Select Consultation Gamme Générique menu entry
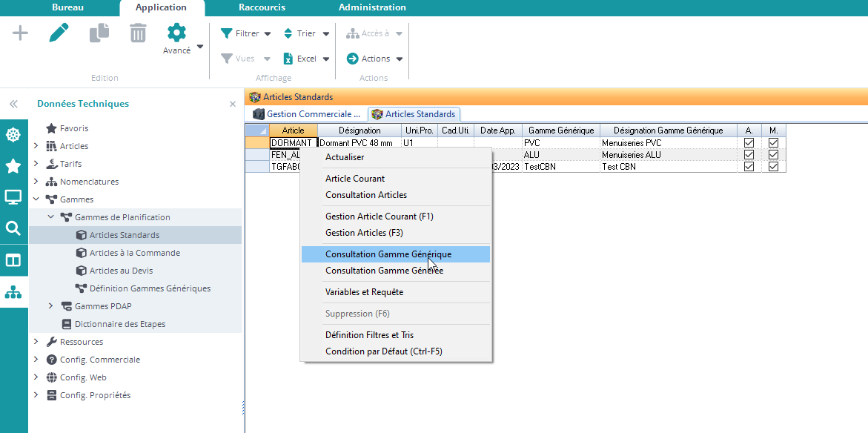The width and height of the screenshot is (868, 433). point(388,254)
